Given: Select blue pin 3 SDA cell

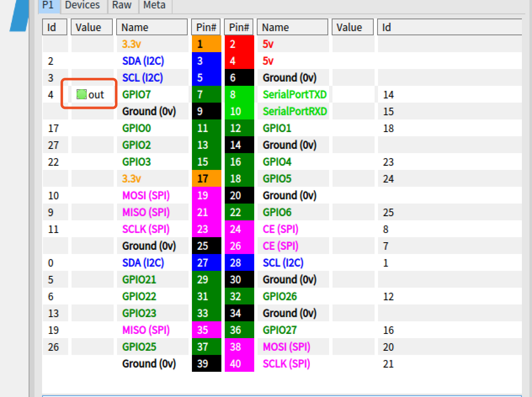Looking at the screenshot, I should click(206, 61).
